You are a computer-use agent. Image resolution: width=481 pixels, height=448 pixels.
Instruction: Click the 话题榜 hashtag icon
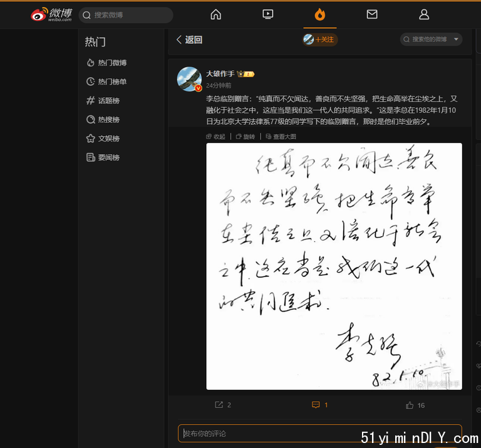[90, 100]
